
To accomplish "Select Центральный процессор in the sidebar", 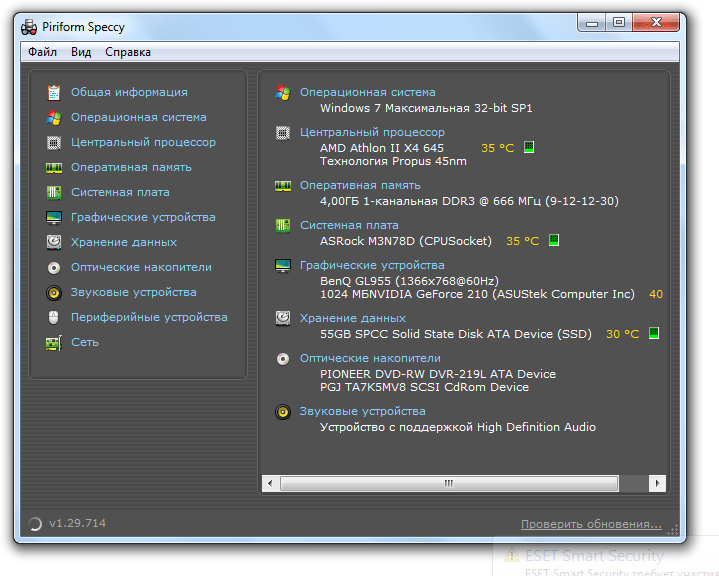I will tap(143, 142).
